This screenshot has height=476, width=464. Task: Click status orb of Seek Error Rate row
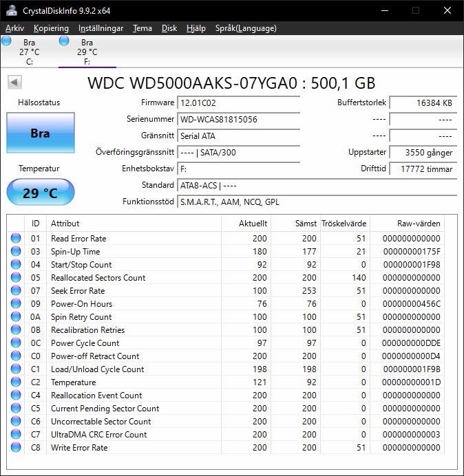(16, 290)
